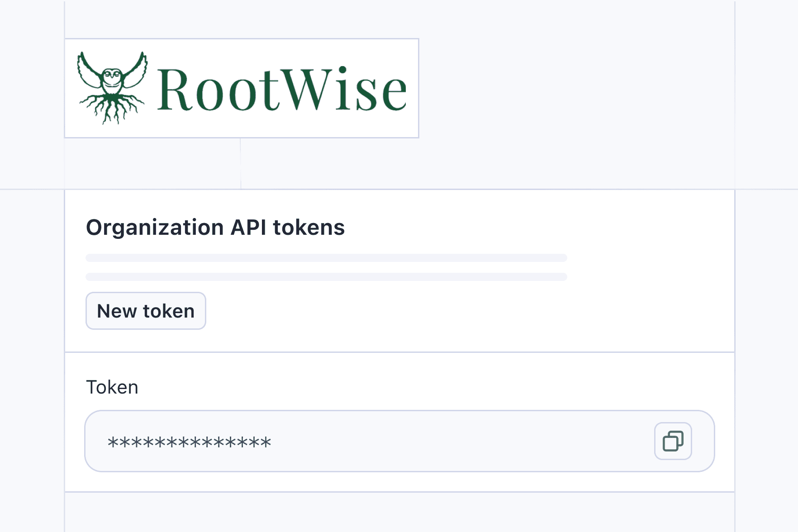
Task: Click the masked asterisk token value
Action: pyautogui.click(x=189, y=442)
